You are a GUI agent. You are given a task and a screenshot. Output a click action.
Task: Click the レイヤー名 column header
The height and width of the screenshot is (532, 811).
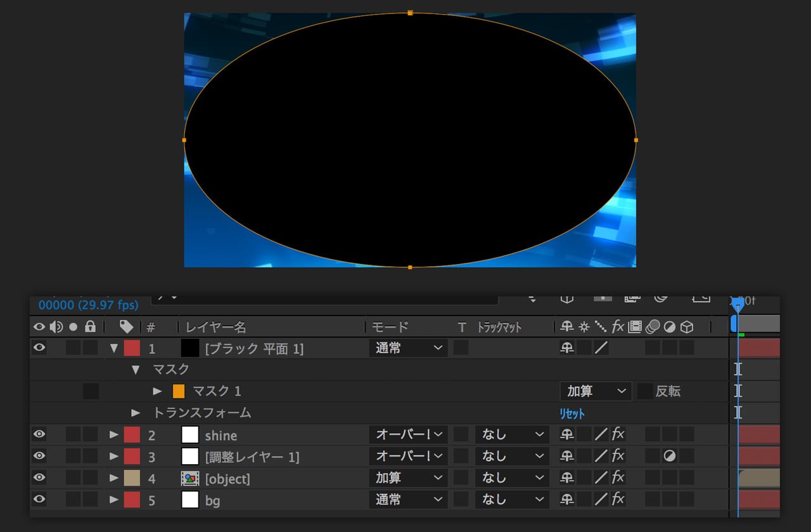[x=215, y=327]
